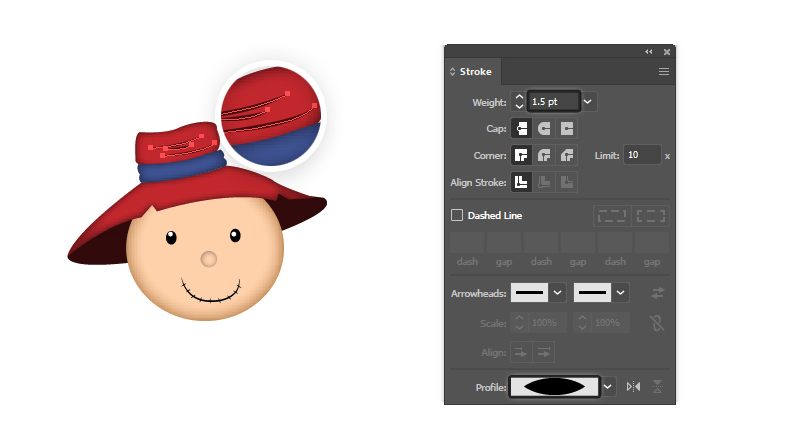Click the corner Limit input field
Viewport: 800px width, 440px height.
point(642,155)
